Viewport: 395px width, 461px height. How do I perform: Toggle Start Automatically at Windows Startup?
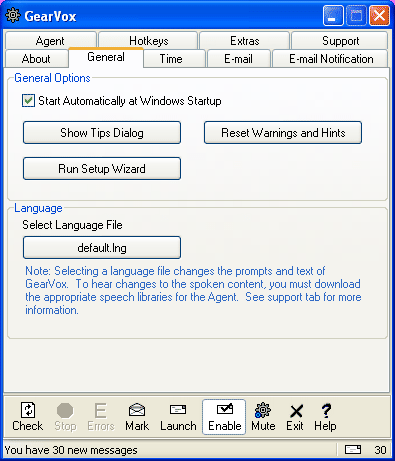[x=28, y=101]
